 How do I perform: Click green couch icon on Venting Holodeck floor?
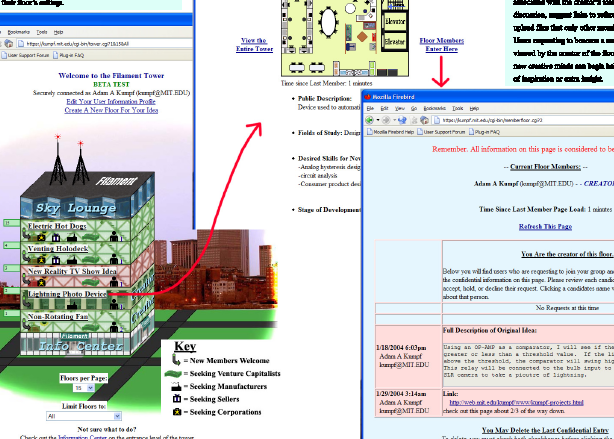pos(90,260)
